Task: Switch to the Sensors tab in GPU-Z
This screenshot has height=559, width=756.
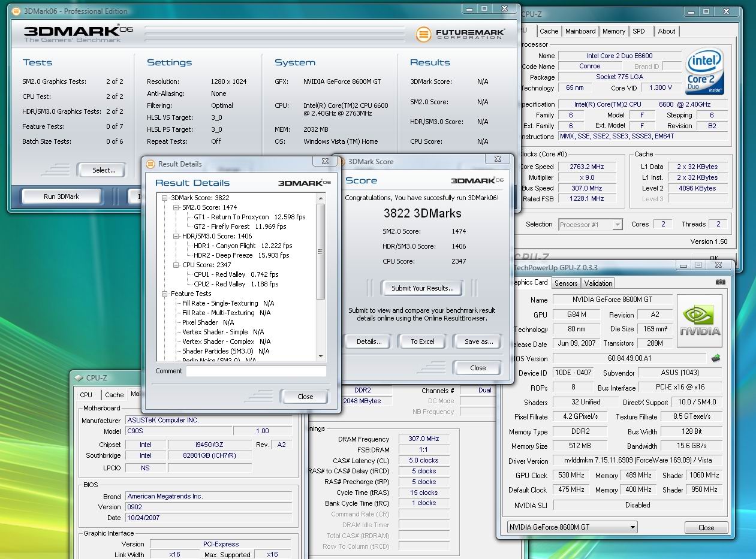Action: tap(566, 283)
